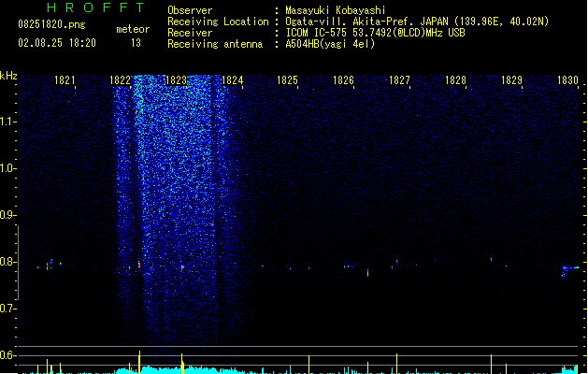Click the date stamp 02.08.25 18:20

57,43
